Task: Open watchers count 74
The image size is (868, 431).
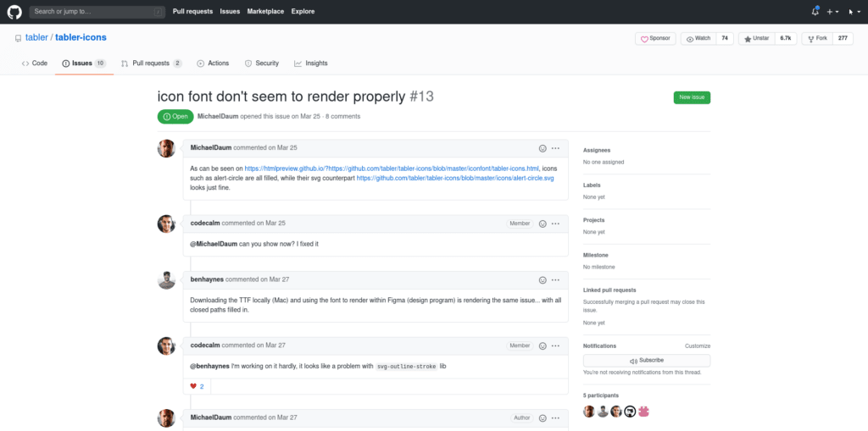Action: (x=725, y=39)
